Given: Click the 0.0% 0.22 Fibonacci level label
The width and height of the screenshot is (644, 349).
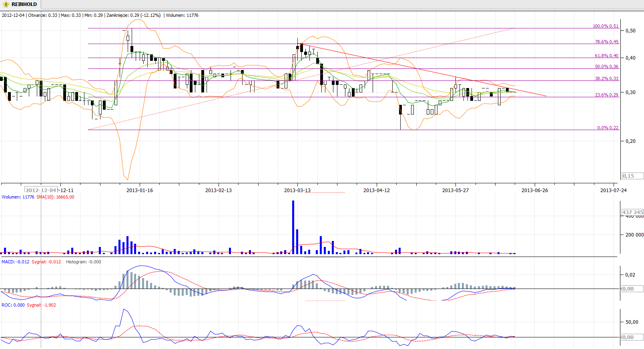Looking at the screenshot, I should tap(608, 128).
